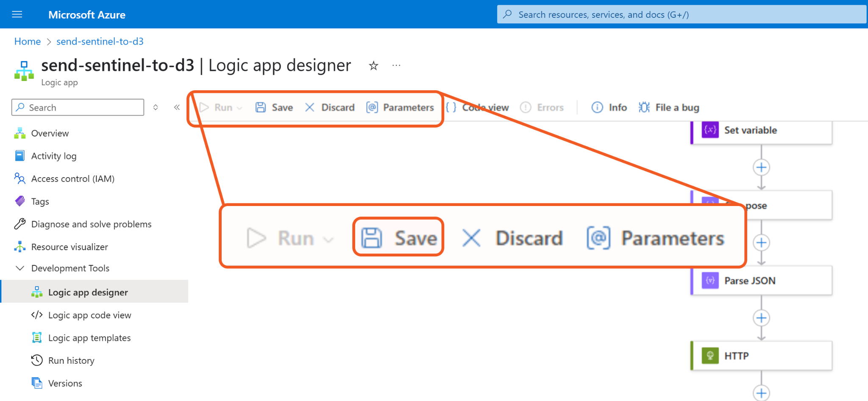Open the Azure portal hamburger menu
This screenshot has height=401, width=868.
[x=17, y=14]
